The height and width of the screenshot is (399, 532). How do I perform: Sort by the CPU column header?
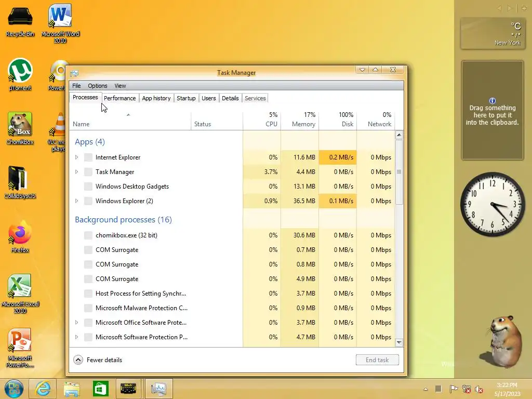tap(262, 120)
